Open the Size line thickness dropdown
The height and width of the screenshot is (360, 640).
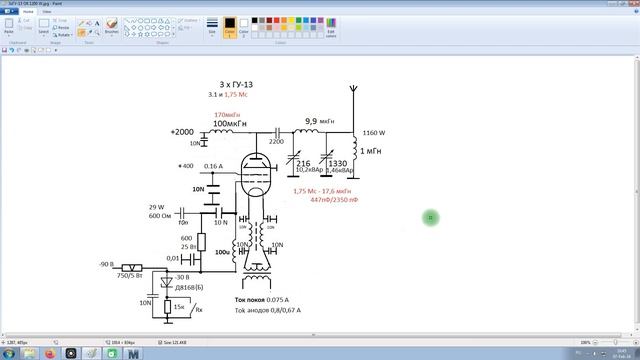pyautogui.click(x=212, y=28)
